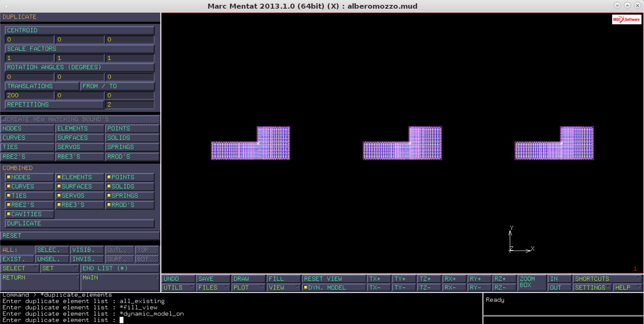Viewport: 644px width, 324px height.
Task: Choose ALL INVIS. entities
Action: coord(87,259)
